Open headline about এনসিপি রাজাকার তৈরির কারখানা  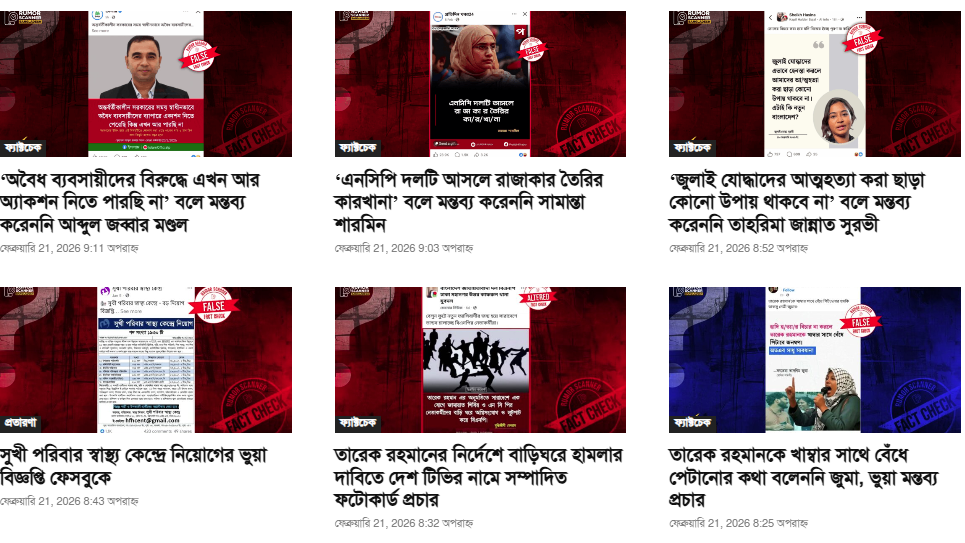469,203
